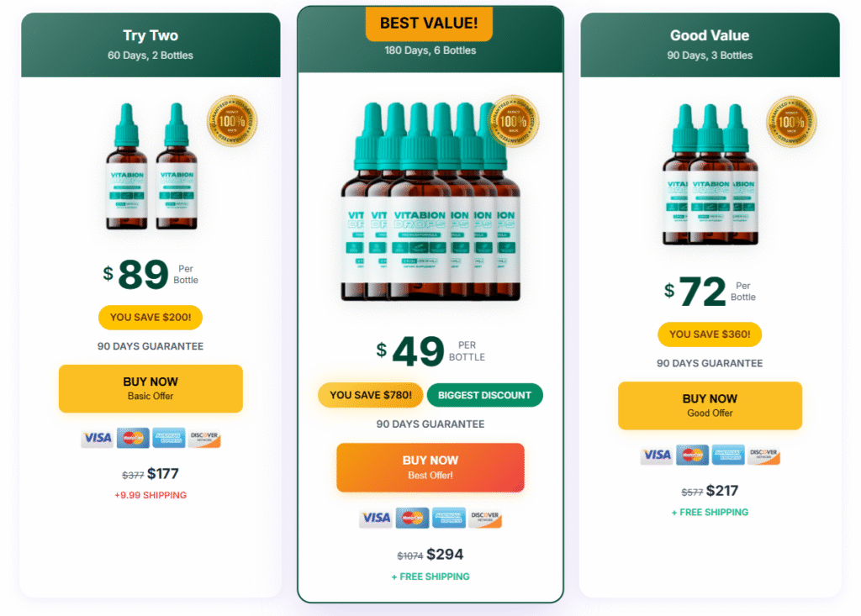861x616 pixels.
Task: Click the 100% guarantee badge on six-bottle pack
Action: point(514,121)
